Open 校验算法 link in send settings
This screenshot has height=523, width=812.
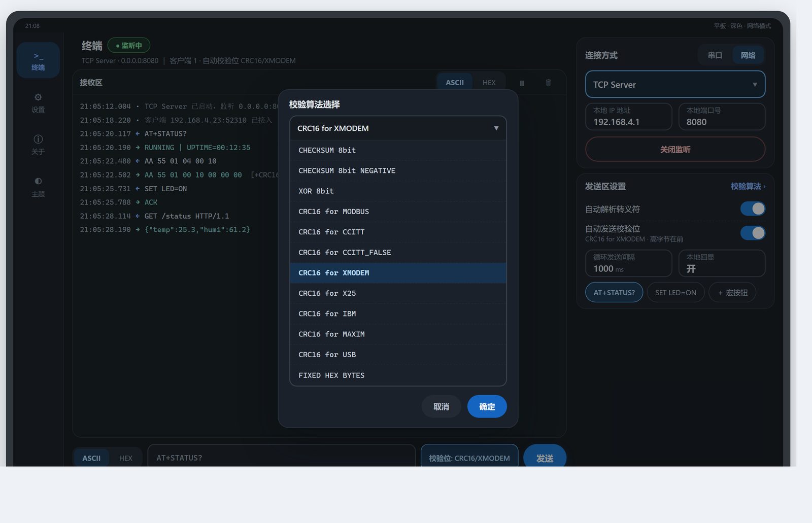(x=748, y=186)
